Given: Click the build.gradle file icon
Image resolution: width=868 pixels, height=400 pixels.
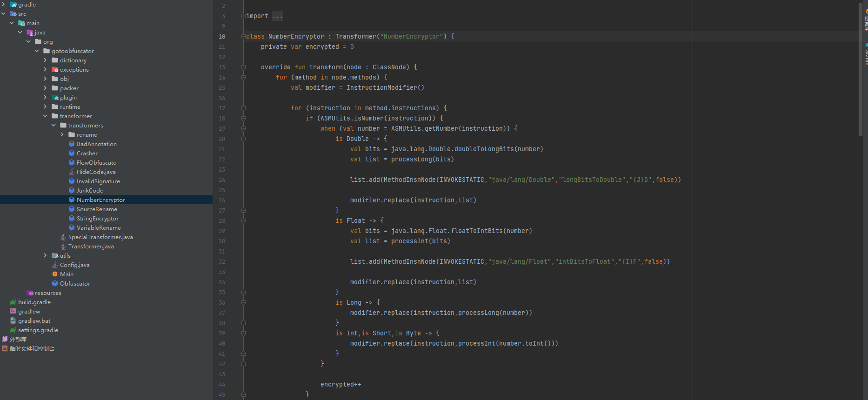Looking at the screenshot, I should [13, 302].
